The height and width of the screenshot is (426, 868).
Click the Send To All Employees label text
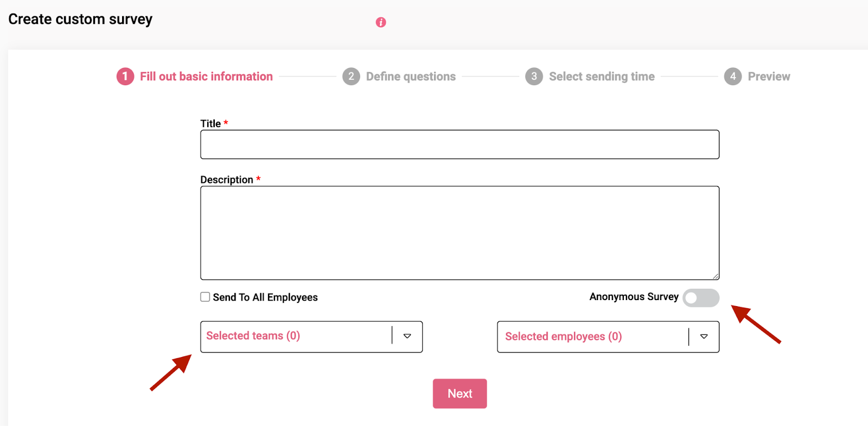coord(265,297)
